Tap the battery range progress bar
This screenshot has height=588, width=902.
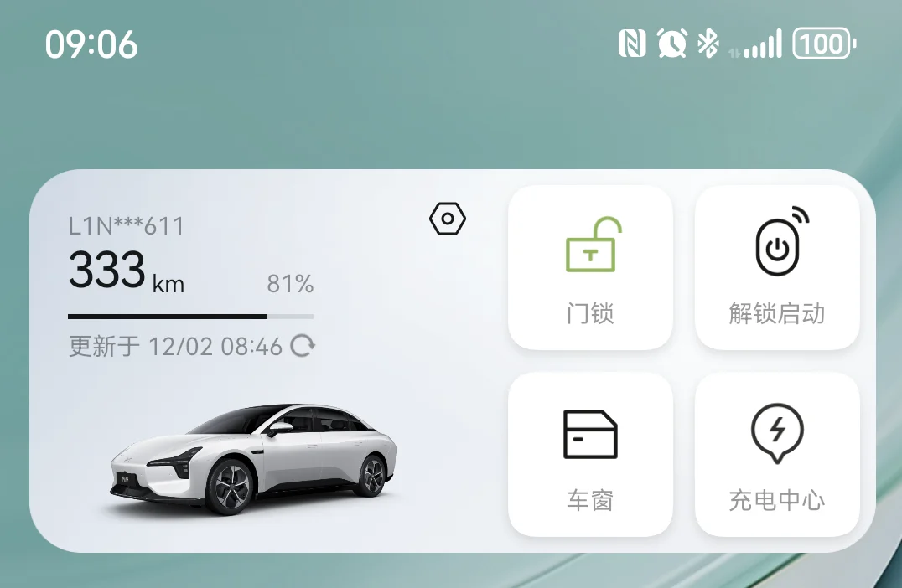[x=190, y=316]
